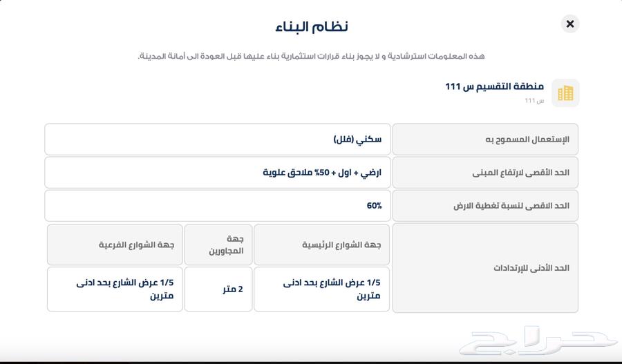Click the yellow building zone icon
Screen dimensions: 622x364
565,93
